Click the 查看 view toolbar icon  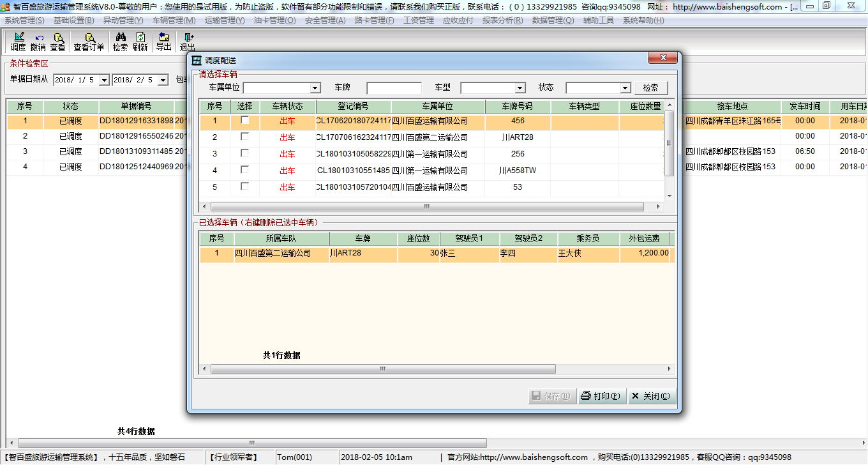(58, 42)
